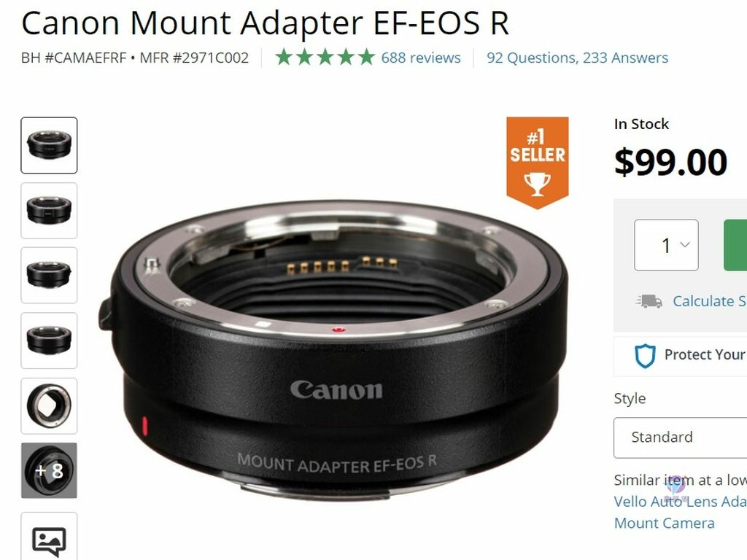Open the Vello Auto Lens Adapter link
Screen dimensions: 747x560
[681, 512]
